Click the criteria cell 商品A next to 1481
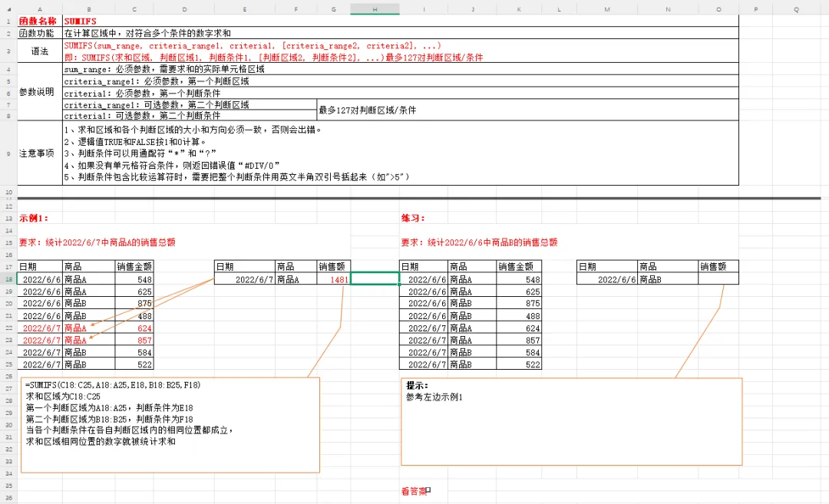Image resolution: width=829 pixels, height=504 pixels. click(296, 279)
